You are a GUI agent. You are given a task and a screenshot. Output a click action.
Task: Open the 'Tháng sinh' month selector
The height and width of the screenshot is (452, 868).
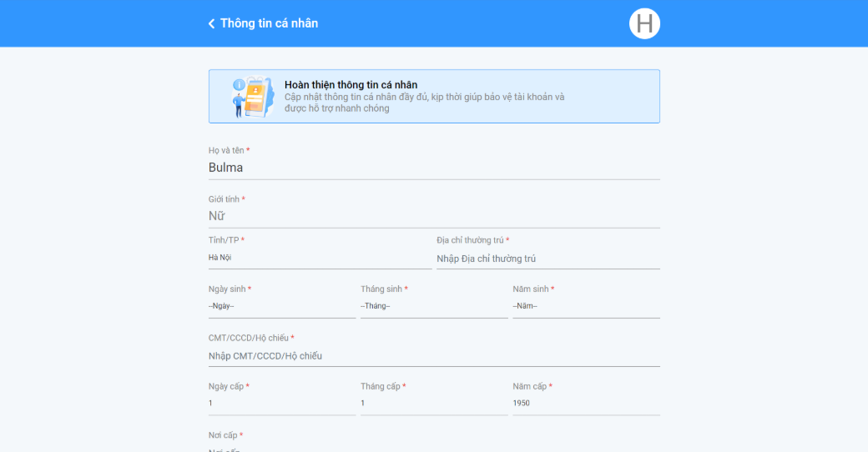tap(433, 306)
